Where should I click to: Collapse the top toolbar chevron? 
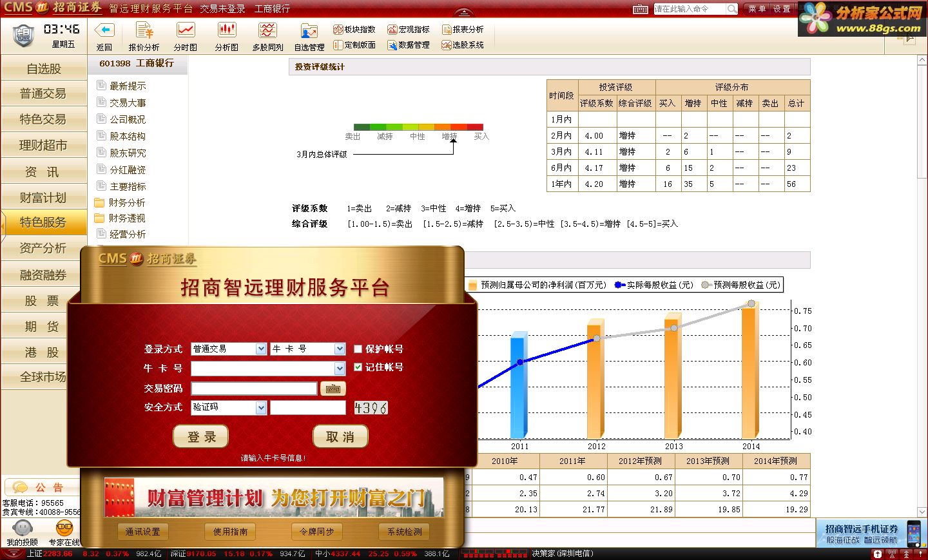[x=463, y=13]
